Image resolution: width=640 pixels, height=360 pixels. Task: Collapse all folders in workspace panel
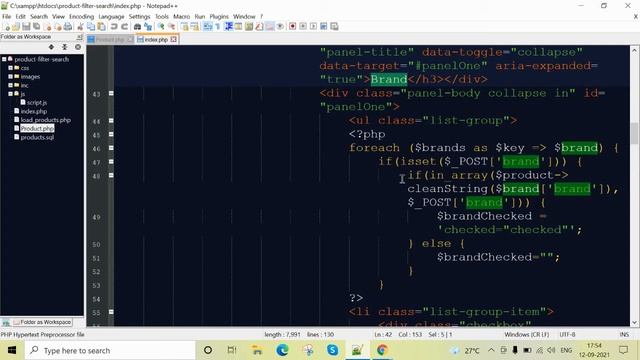[x=64, y=47]
